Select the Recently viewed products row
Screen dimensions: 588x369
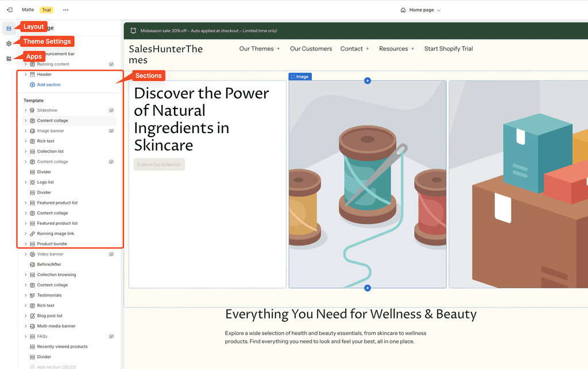tap(69, 347)
